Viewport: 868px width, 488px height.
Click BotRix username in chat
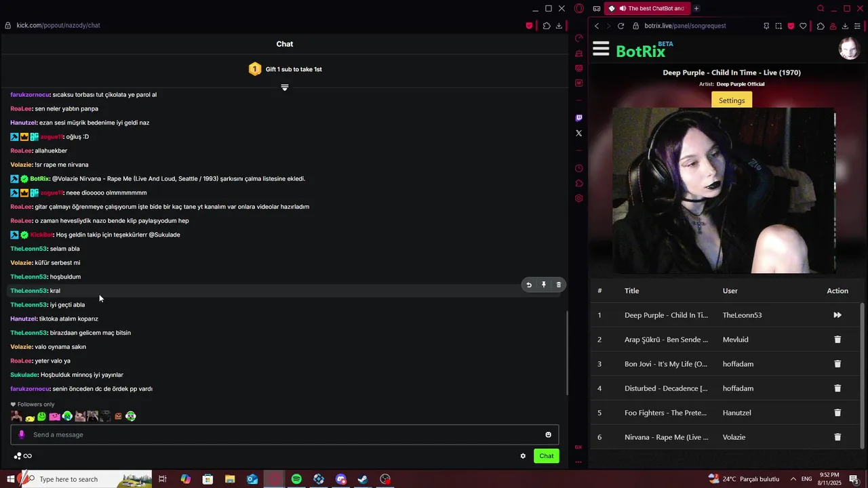39,179
